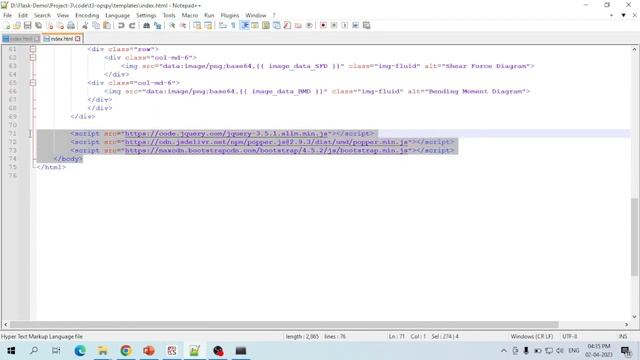Toggle synchronized vertical scrolling
This screenshot has width=640, height=360.
[197, 25]
